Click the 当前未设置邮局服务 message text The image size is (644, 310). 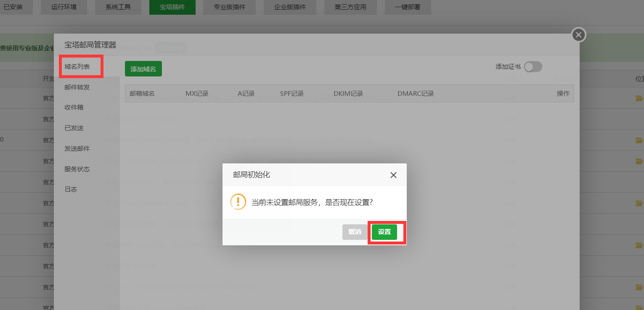point(313,202)
